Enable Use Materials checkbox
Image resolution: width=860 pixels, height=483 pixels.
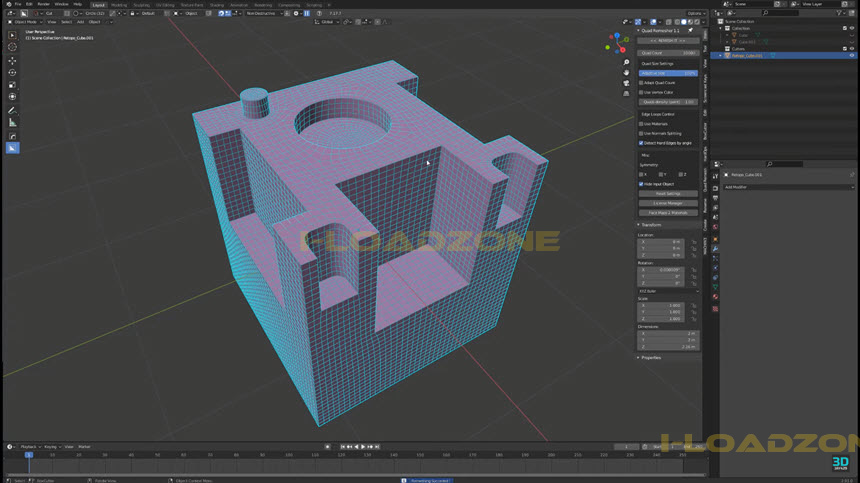[641, 124]
